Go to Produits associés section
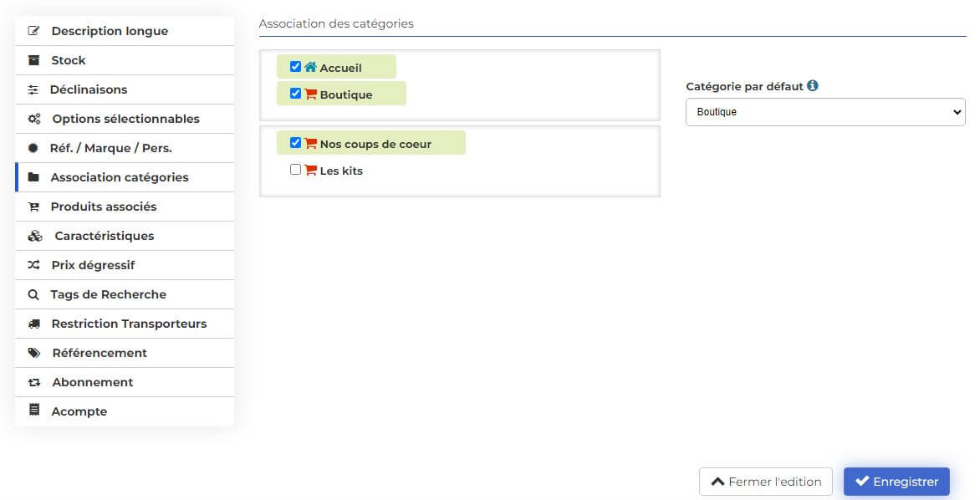980x500 pixels. (x=125, y=207)
